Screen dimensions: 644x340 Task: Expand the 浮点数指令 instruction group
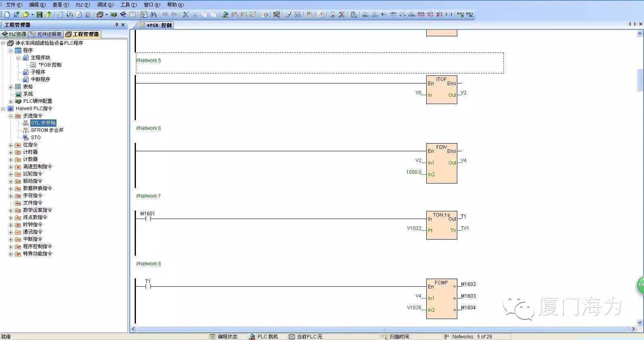11,218
